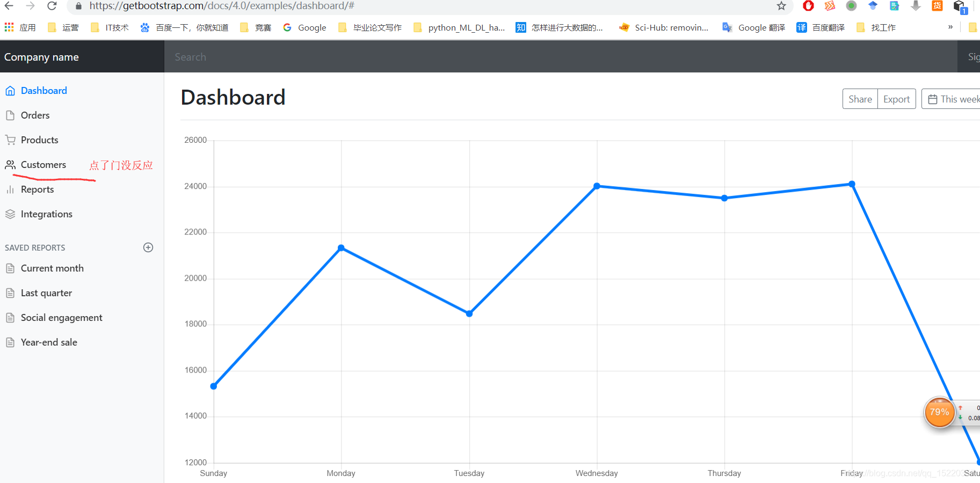The image size is (980, 483).
Task: Click the green circle extension icon
Action: click(x=851, y=6)
